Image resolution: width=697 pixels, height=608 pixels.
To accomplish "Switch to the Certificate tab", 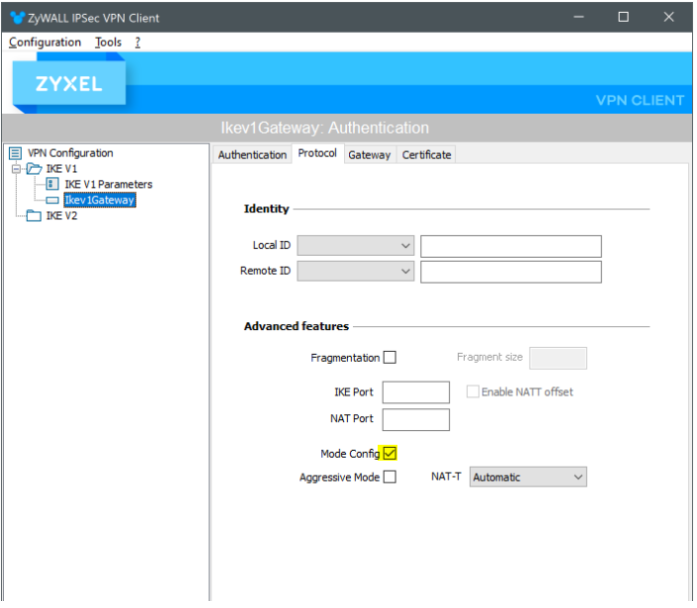I will pos(426,155).
